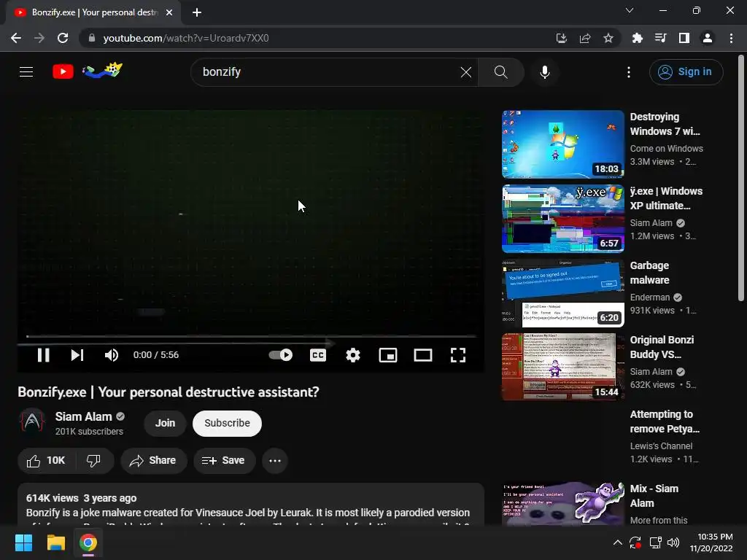Seek on the video progress bar
This screenshot has width=747, height=560.
click(x=251, y=336)
